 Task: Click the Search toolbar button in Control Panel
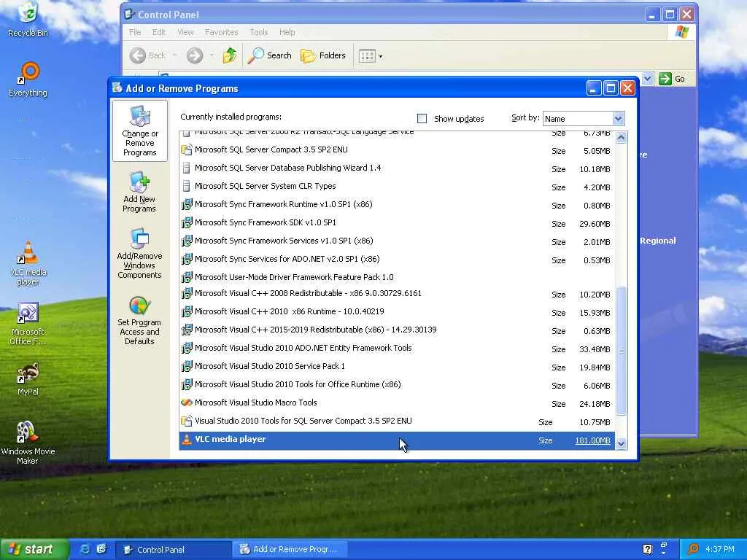[270, 55]
